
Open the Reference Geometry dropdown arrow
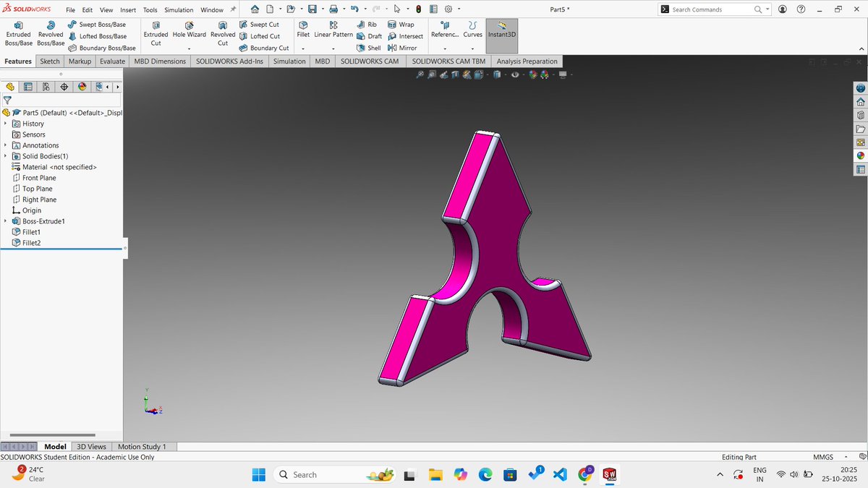pos(445,48)
